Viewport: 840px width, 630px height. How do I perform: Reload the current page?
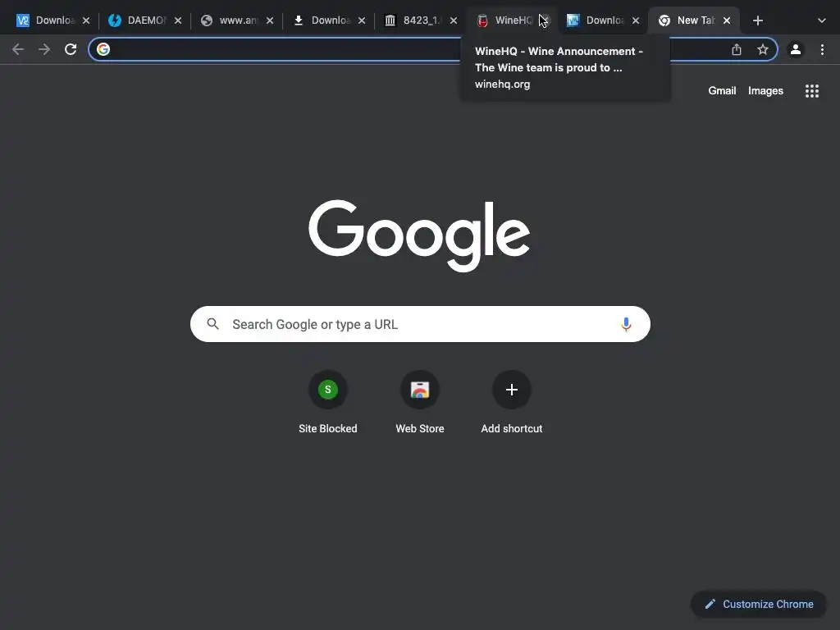point(71,49)
